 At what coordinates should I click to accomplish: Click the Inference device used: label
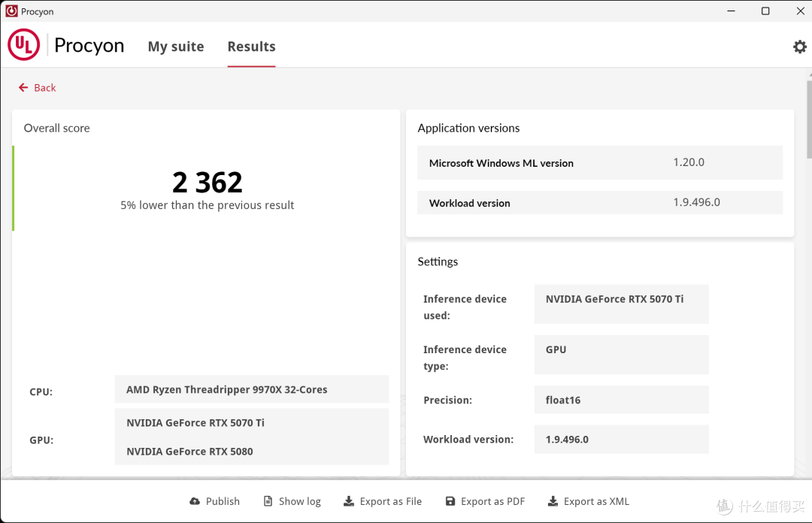(x=465, y=307)
